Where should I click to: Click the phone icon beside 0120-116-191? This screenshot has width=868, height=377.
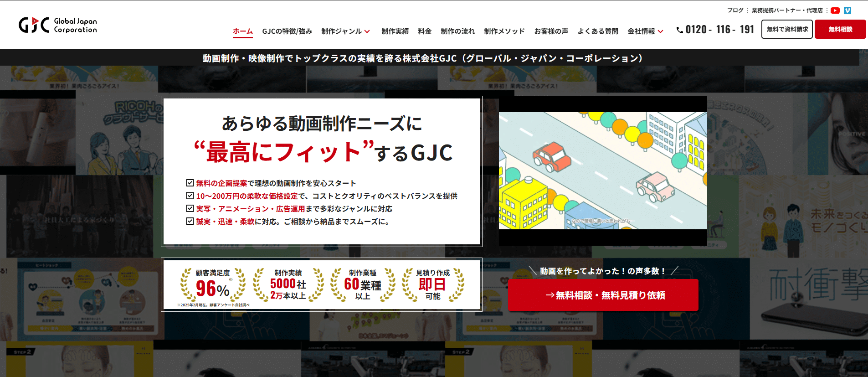click(x=680, y=30)
